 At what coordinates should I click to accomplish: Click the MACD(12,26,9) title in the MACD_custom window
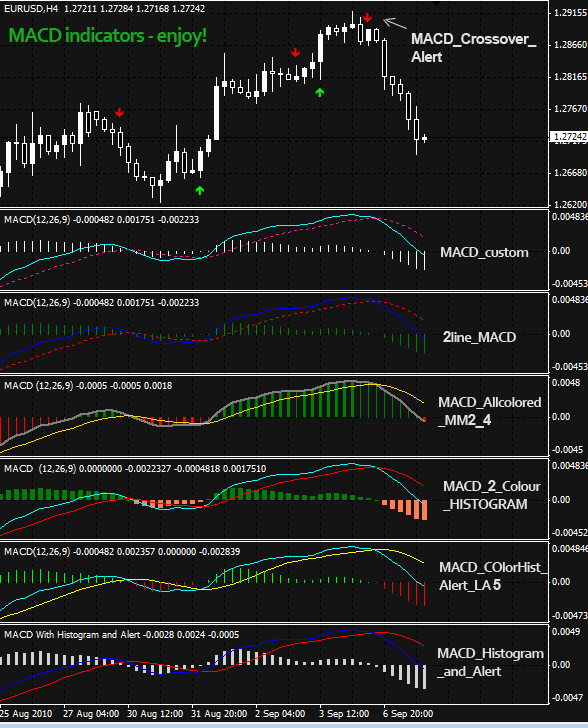pos(102,220)
